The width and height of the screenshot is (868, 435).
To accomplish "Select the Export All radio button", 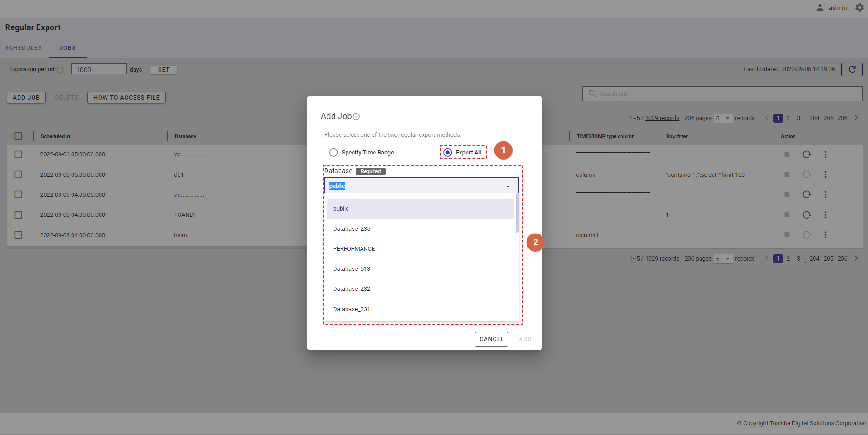I will [x=447, y=153].
